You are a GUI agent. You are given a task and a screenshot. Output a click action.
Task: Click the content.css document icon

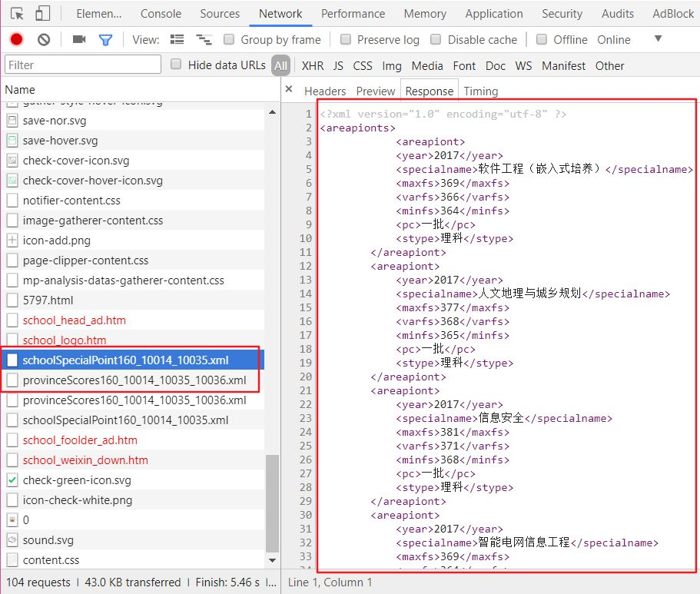pyautogui.click(x=12, y=560)
